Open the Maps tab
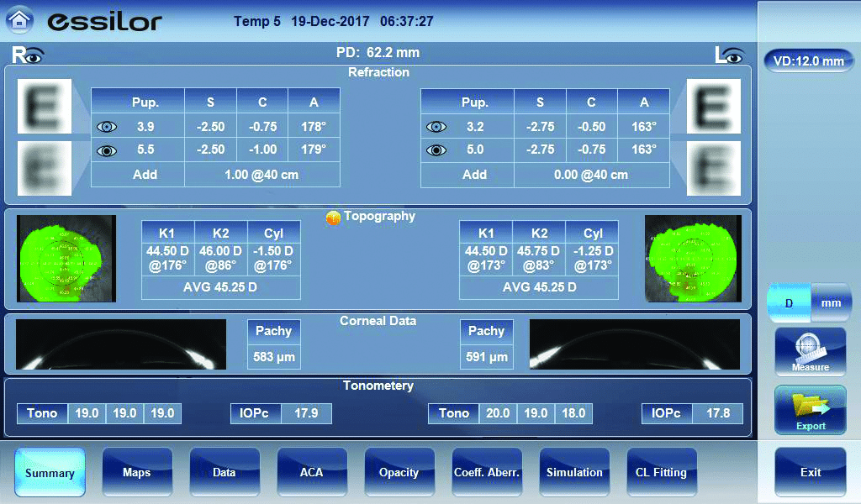The height and width of the screenshot is (504, 861). coord(137,472)
